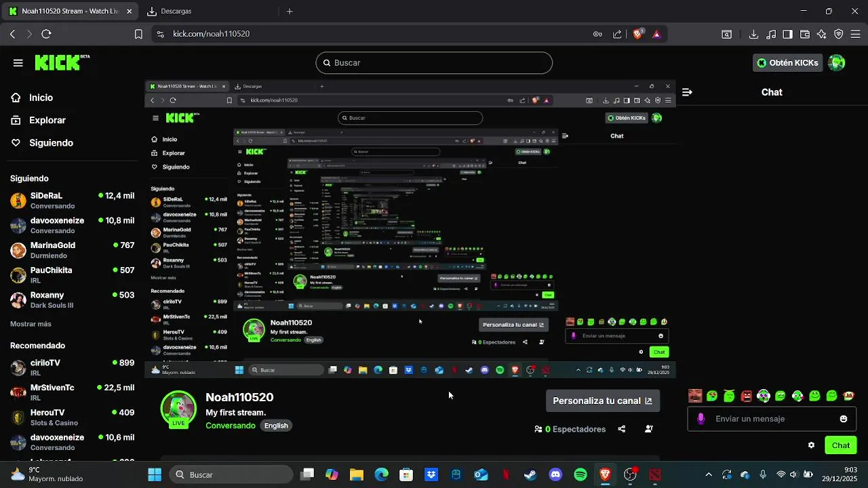
Task: Click the share page icon in address bar
Action: click(x=617, y=34)
